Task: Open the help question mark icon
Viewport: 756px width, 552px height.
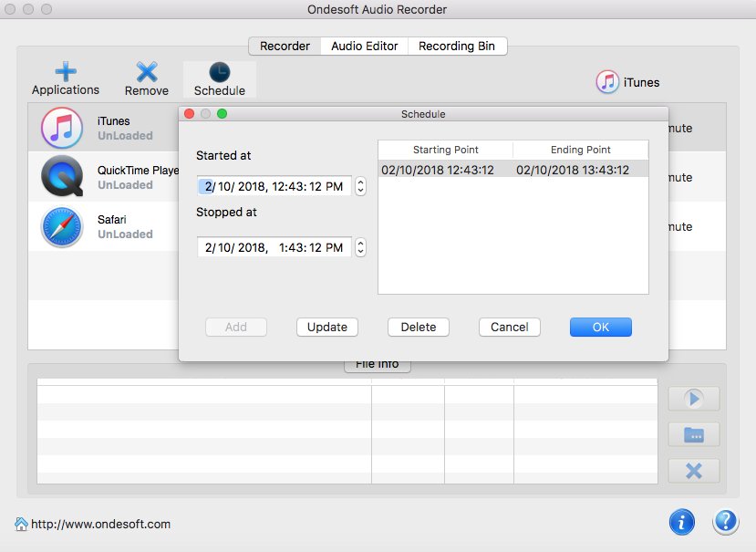Action: click(725, 521)
